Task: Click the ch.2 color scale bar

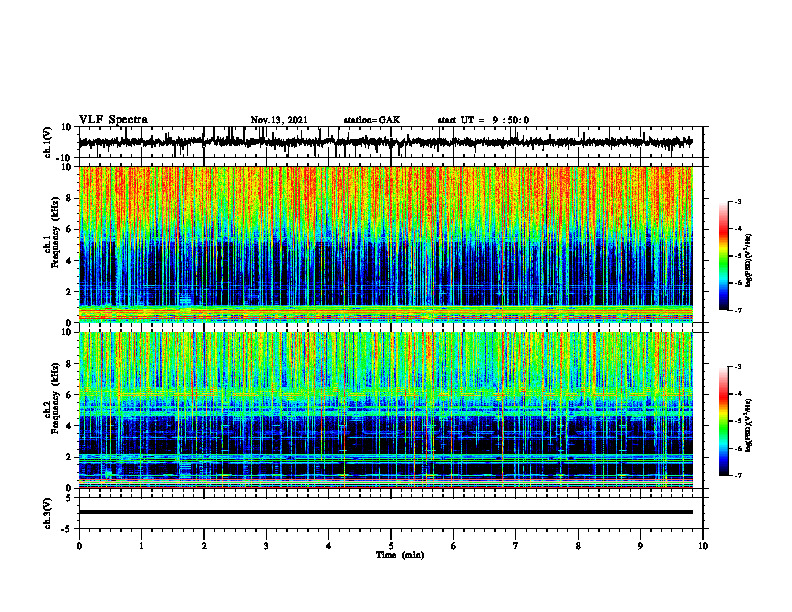Action: point(724,421)
